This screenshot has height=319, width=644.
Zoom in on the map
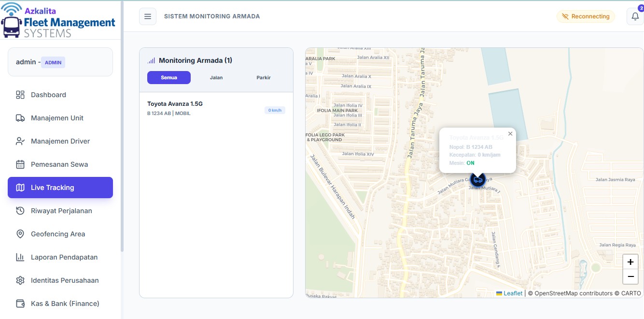tap(630, 262)
